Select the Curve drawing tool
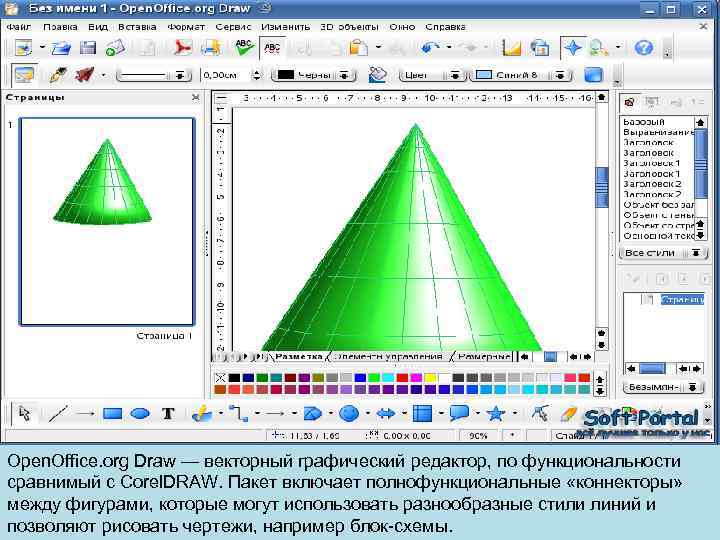720x540 pixels. click(202, 414)
